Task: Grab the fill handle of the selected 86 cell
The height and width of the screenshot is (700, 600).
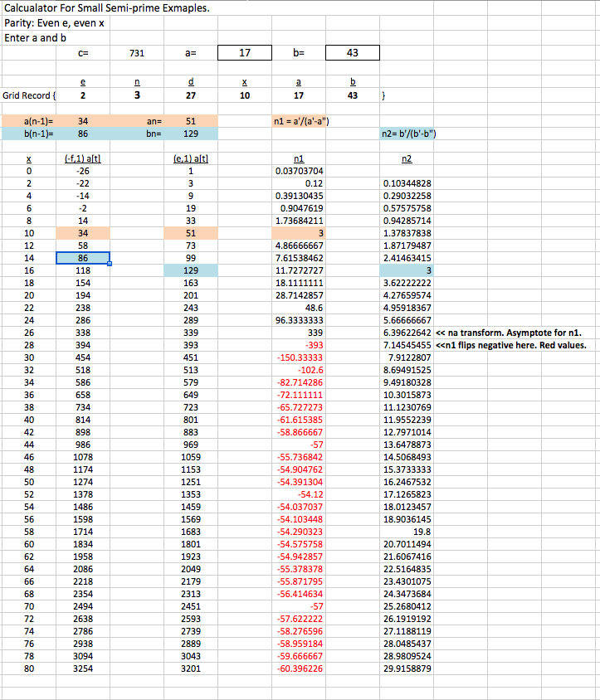Action: pyautogui.click(x=110, y=264)
